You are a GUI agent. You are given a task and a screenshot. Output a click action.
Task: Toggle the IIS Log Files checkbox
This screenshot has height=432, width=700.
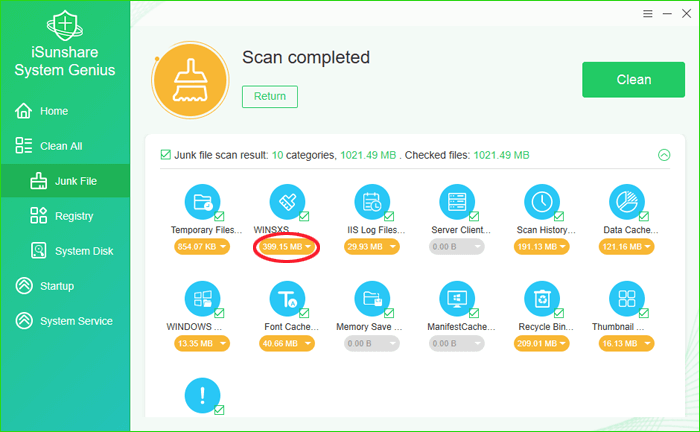pyautogui.click(x=389, y=216)
